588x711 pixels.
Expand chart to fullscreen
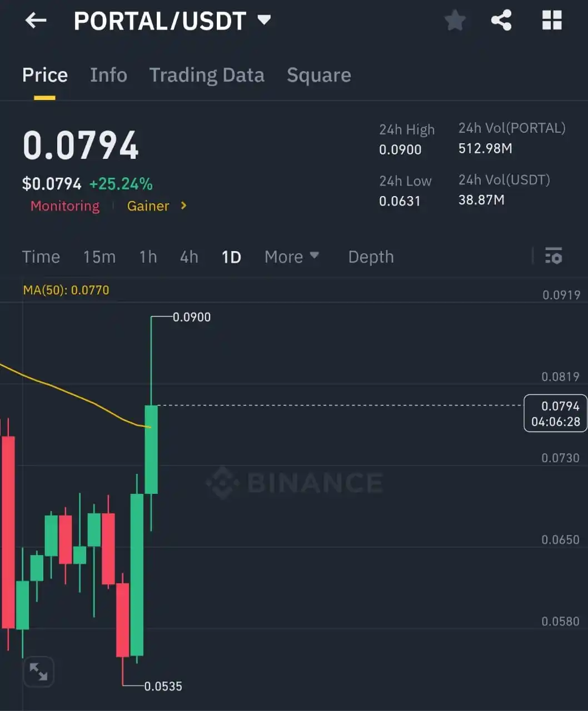tap(38, 672)
